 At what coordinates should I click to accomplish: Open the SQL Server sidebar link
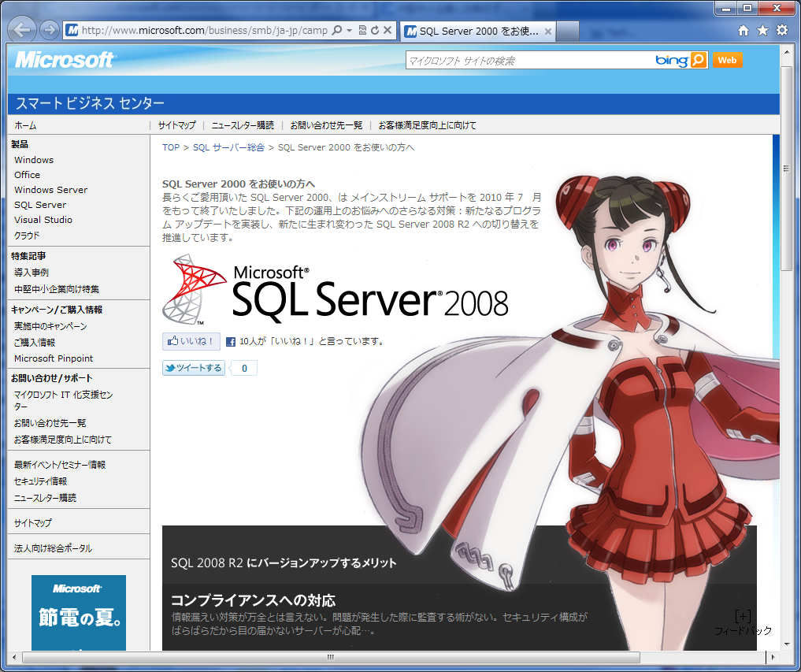40,205
